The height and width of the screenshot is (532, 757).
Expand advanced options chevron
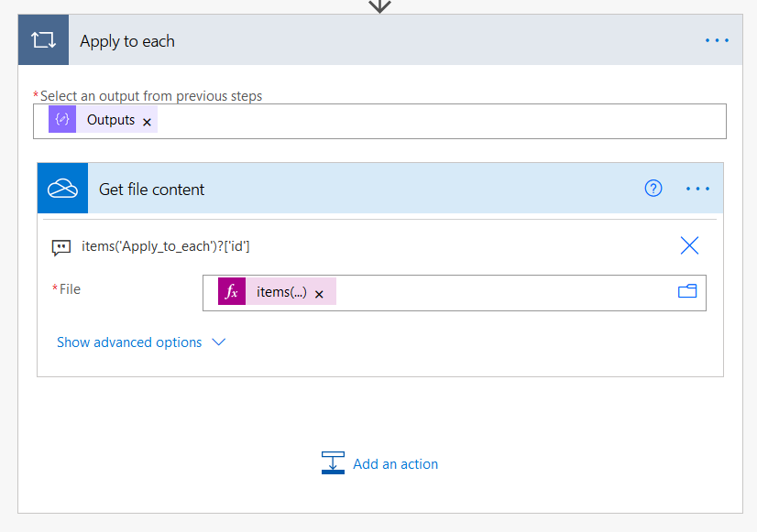219,342
